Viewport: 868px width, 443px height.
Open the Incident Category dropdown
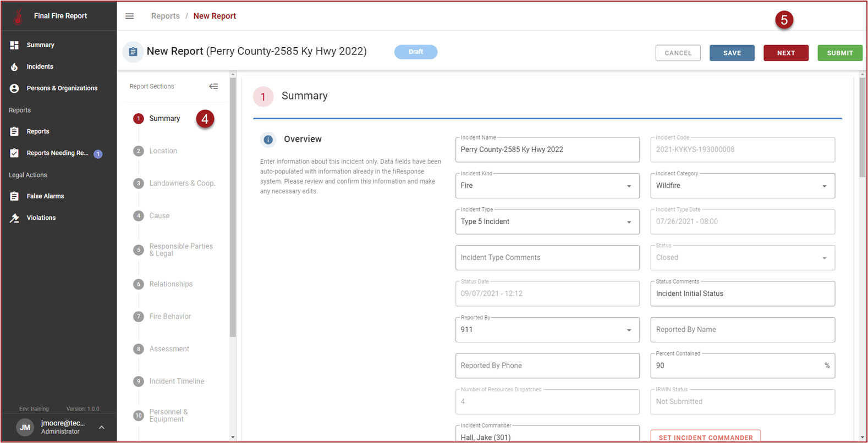coord(743,186)
